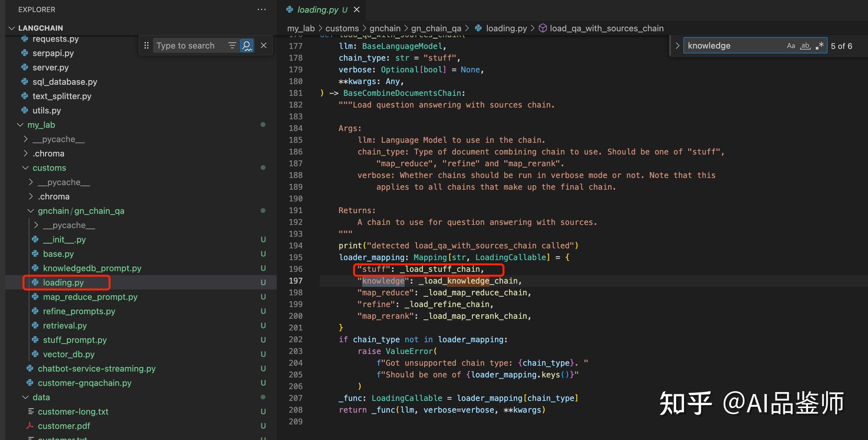This screenshot has height=440, width=868.
Task: Expand the Replace toggle chevron in find widget
Action: click(x=677, y=46)
